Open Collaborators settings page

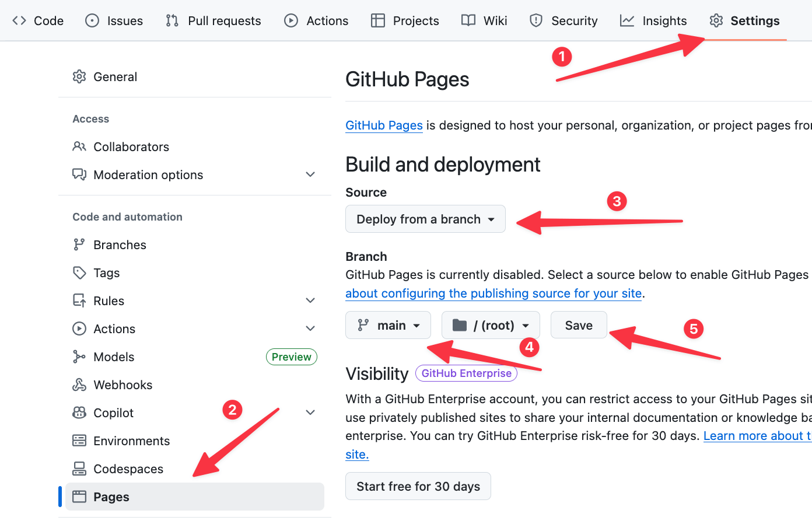pos(195,146)
